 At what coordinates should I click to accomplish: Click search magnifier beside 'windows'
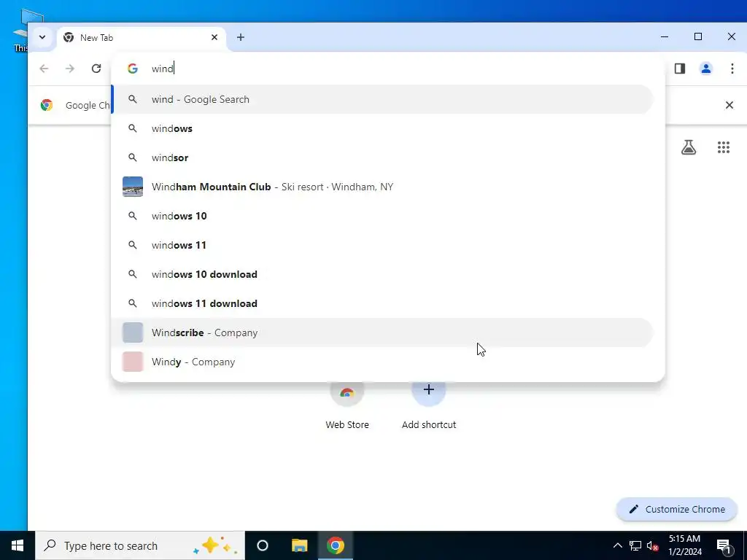pyautogui.click(x=133, y=128)
